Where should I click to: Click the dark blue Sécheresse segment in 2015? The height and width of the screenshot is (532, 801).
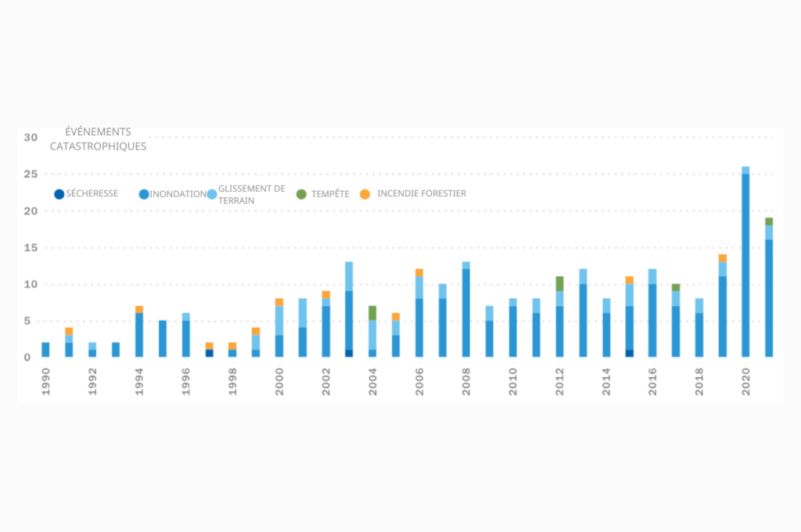pyautogui.click(x=629, y=353)
